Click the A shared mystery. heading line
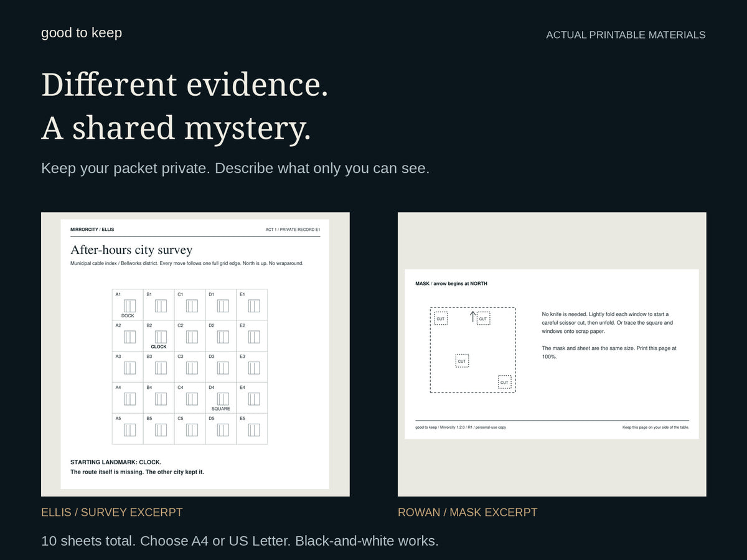This screenshot has width=747, height=560. pyautogui.click(x=176, y=128)
